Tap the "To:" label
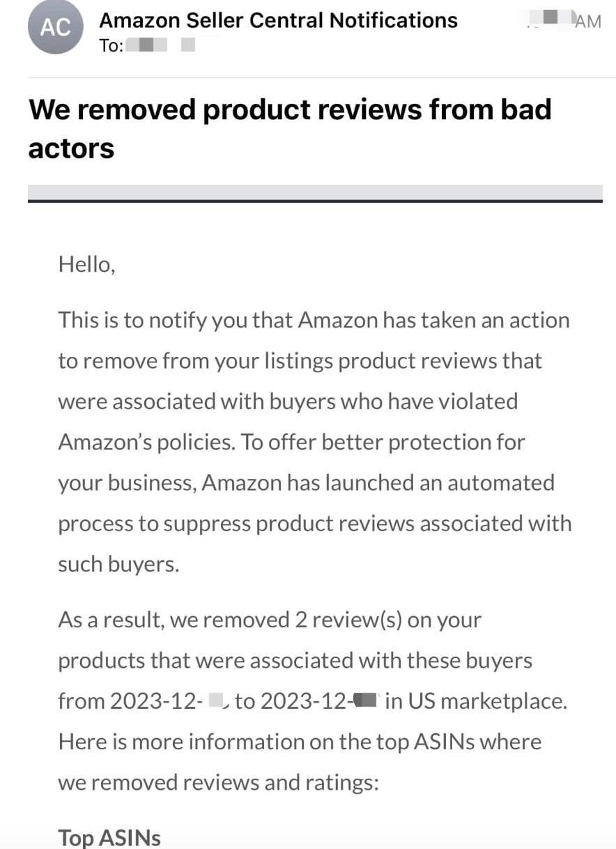 (111, 46)
